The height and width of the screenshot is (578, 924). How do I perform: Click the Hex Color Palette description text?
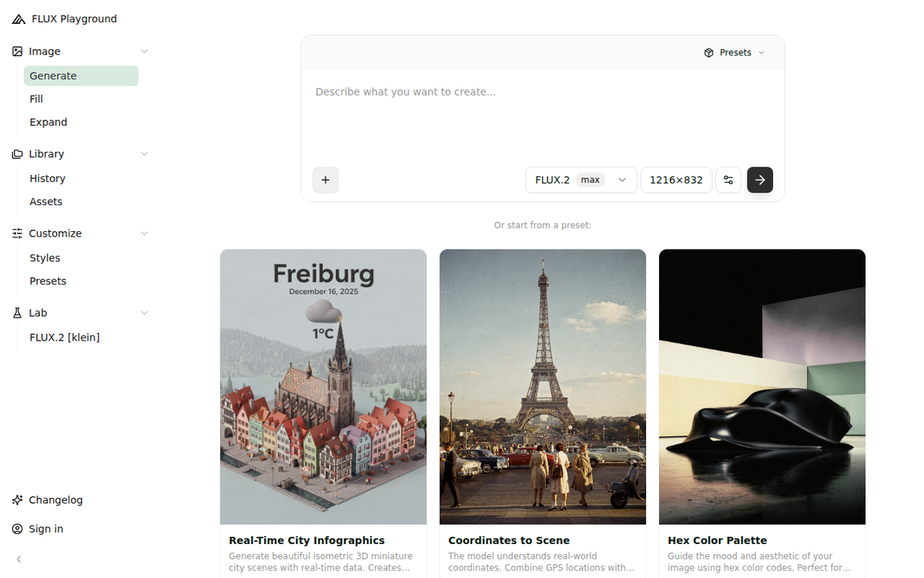click(761, 562)
